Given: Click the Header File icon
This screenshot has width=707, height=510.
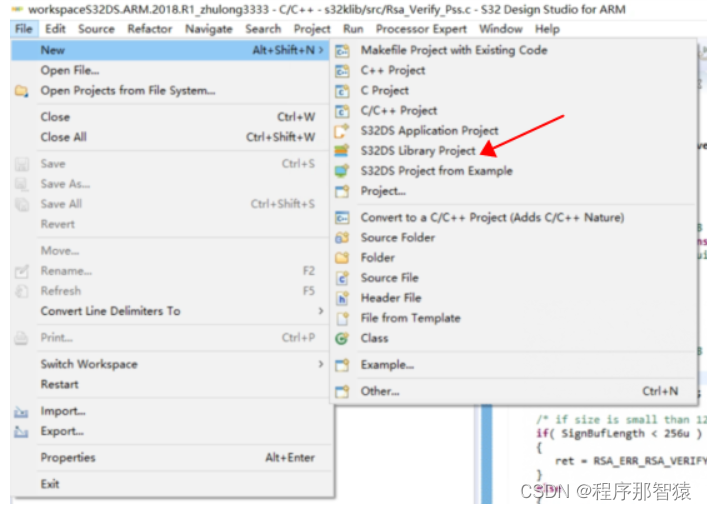Looking at the screenshot, I should tap(342, 299).
